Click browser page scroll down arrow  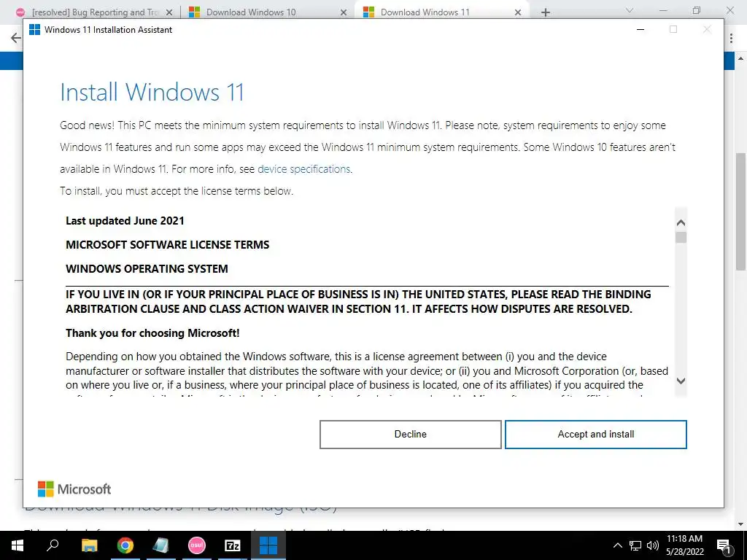point(741,525)
